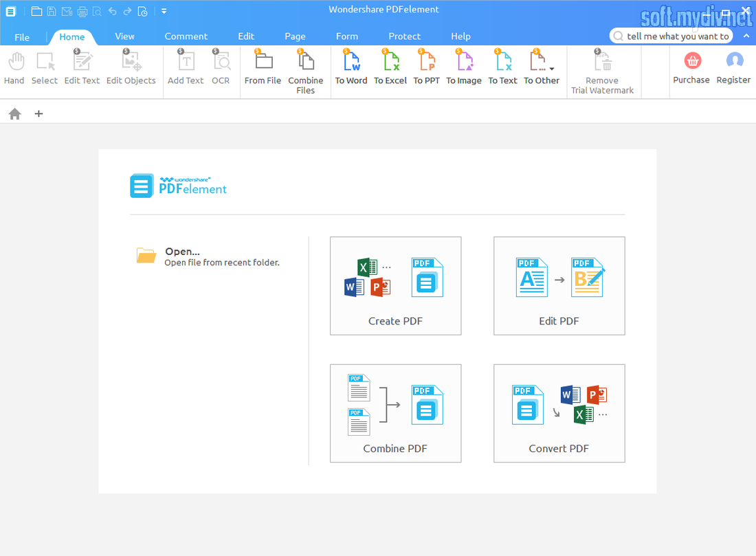The height and width of the screenshot is (556, 756).
Task: Open recent files with the clock page icon
Action: [143, 11]
